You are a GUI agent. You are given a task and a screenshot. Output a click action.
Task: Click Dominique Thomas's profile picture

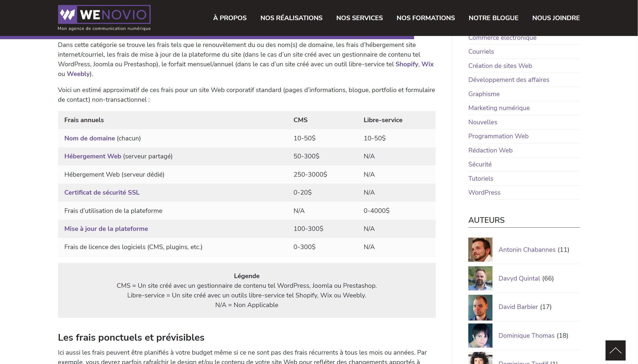480,336
